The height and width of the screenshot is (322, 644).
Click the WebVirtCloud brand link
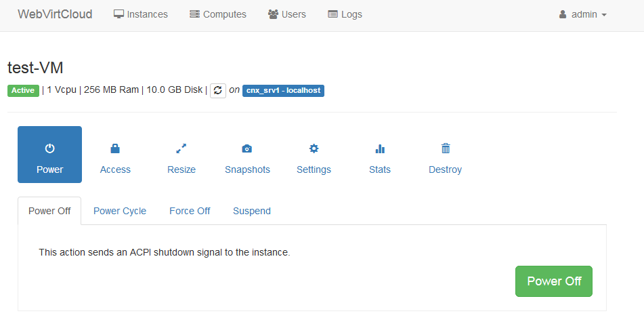[55, 14]
